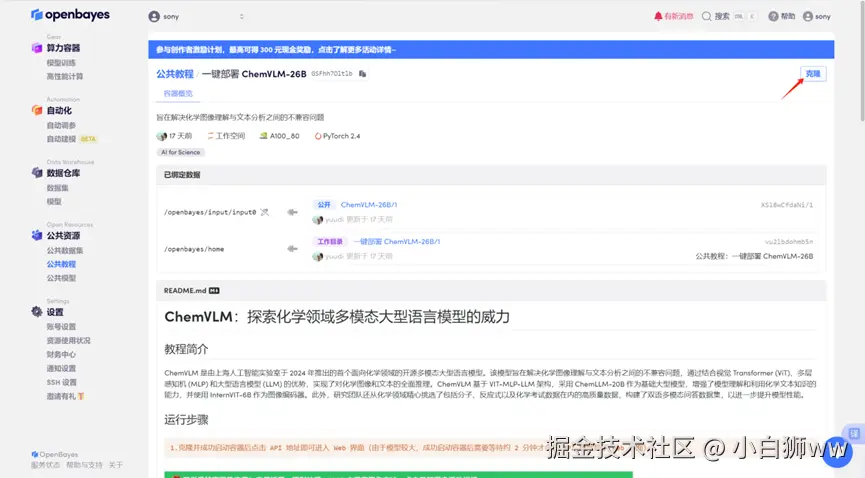Click the 工作目录 badge
Screen dimensions: 865x478
330,242
